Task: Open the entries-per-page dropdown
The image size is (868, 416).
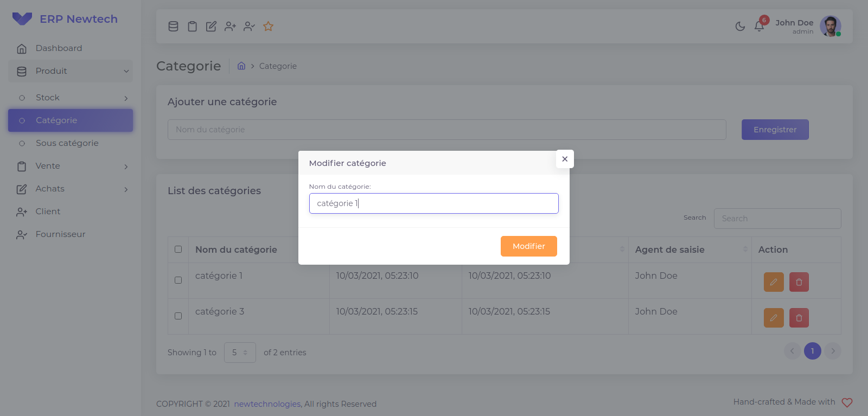Action: coord(240,353)
